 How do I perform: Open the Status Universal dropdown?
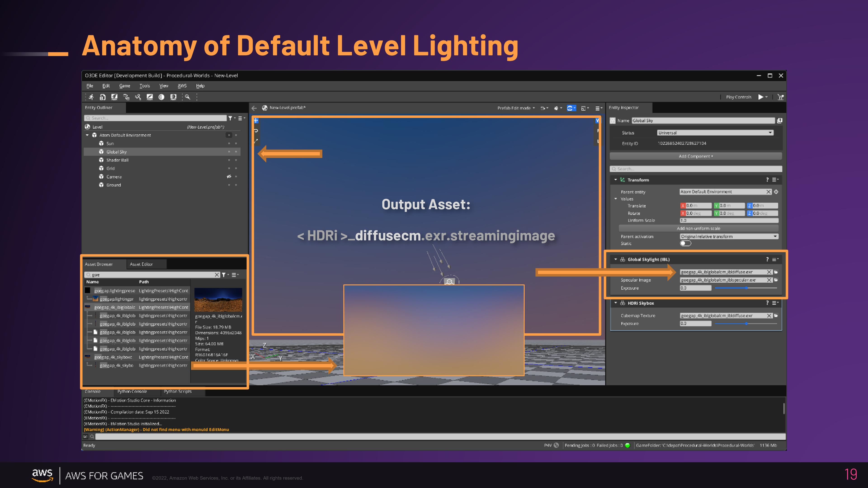point(715,133)
